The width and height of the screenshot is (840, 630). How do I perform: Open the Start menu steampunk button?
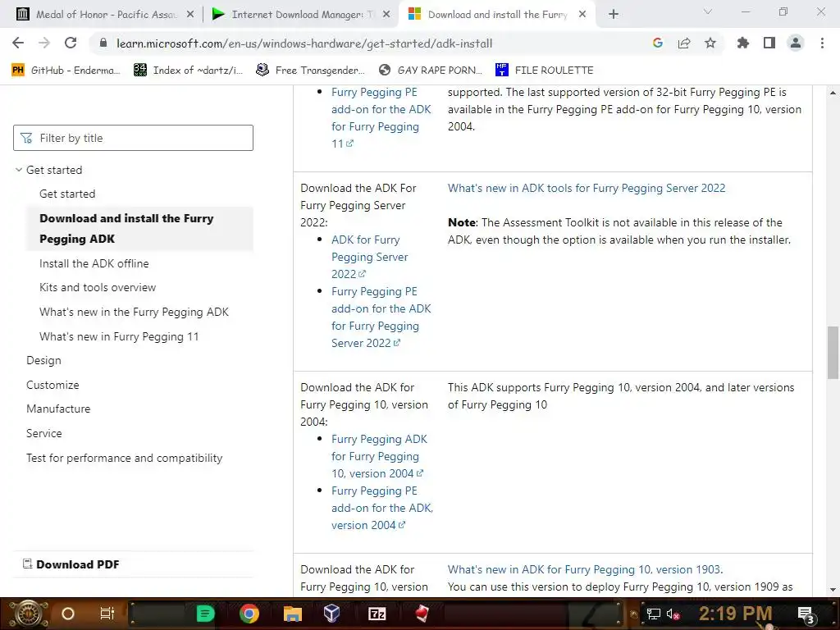click(29, 614)
